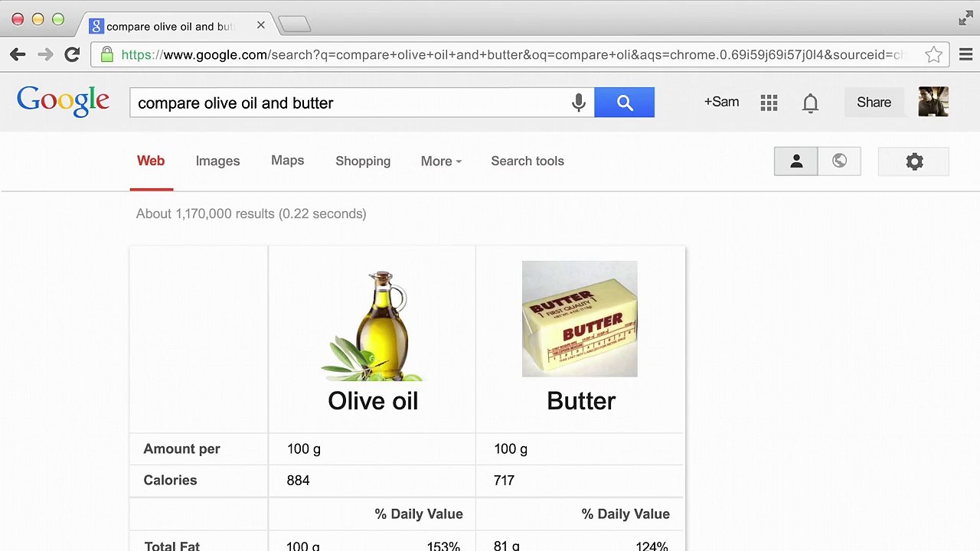
Task: Focus the Google search text box
Action: 348,103
